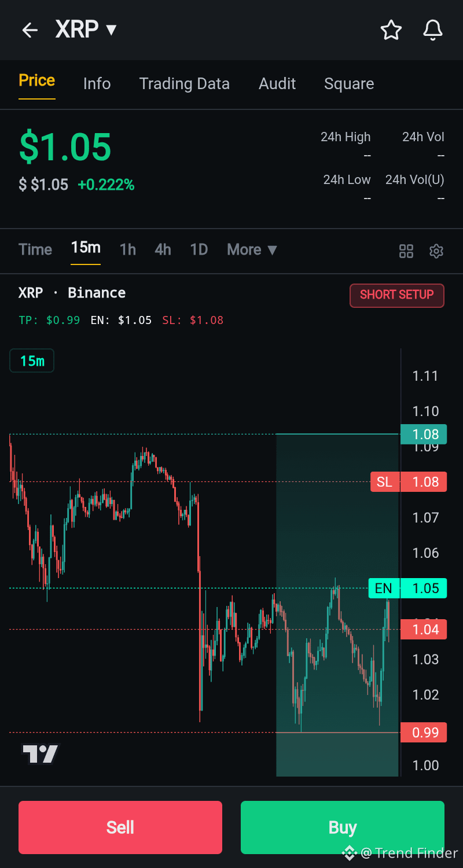463x868 pixels.
Task: Open the Trading Data tab
Action: [185, 84]
